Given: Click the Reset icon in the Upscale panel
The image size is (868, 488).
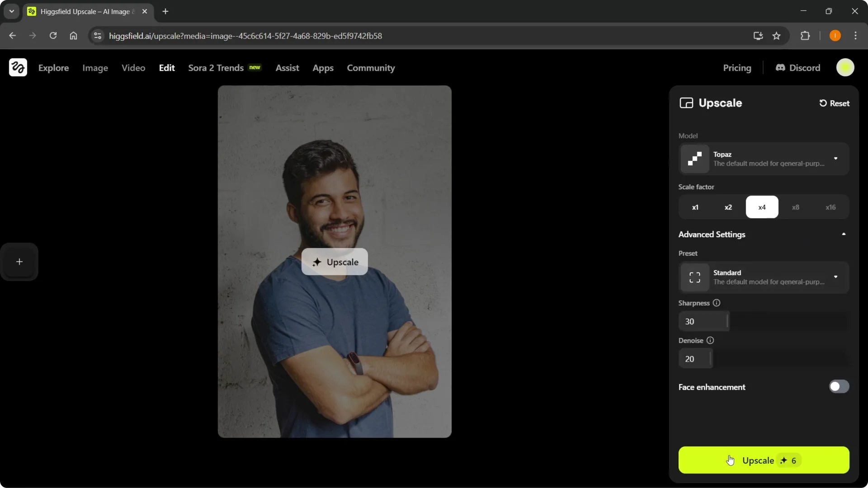Looking at the screenshot, I should click(823, 103).
